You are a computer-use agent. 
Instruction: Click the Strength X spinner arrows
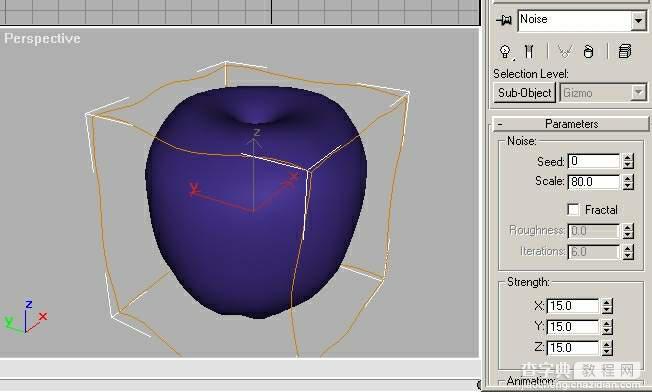607,306
